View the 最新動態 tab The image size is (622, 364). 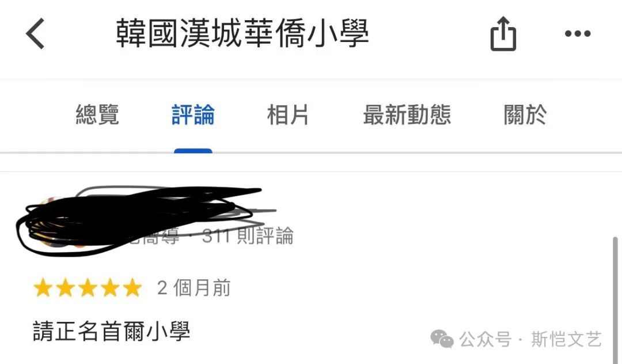pos(407,115)
